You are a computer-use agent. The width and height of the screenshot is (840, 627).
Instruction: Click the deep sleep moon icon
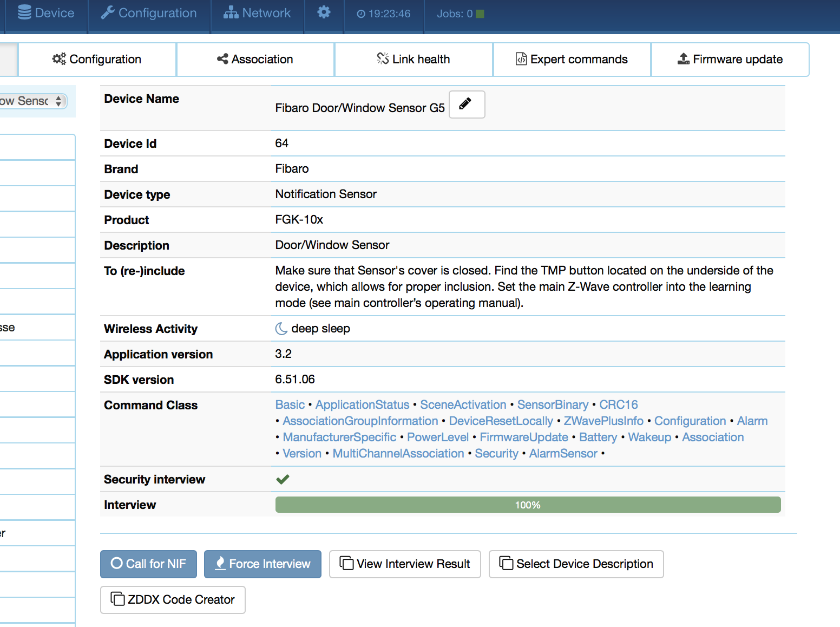point(281,329)
